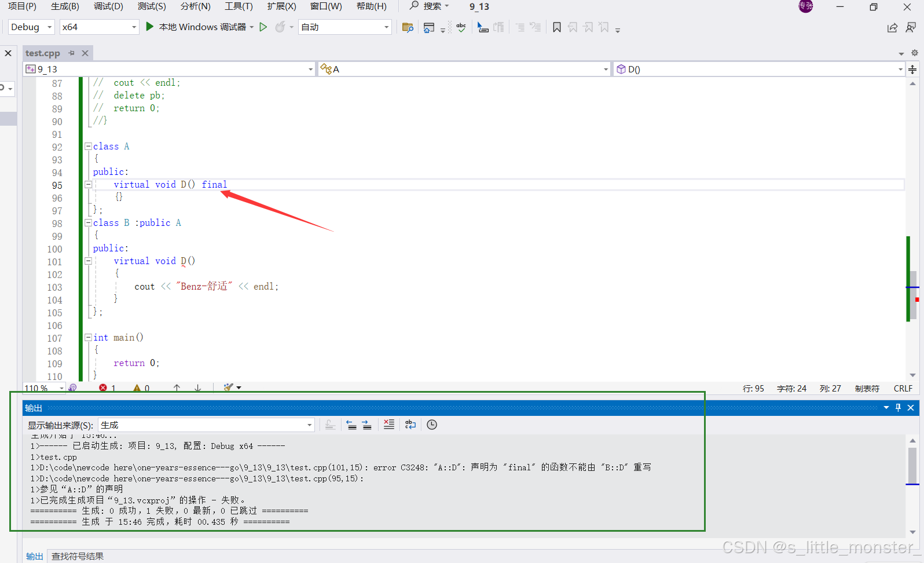The width and height of the screenshot is (924, 563).
Task: Click the browser home window icon
Action: coord(429,27)
